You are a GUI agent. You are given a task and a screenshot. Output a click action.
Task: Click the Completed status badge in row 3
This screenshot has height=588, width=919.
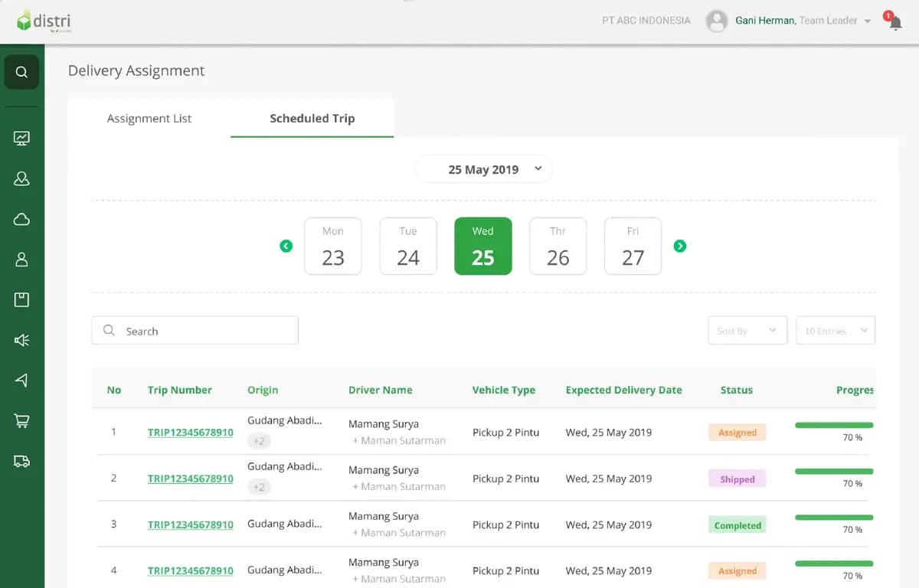click(737, 525)
